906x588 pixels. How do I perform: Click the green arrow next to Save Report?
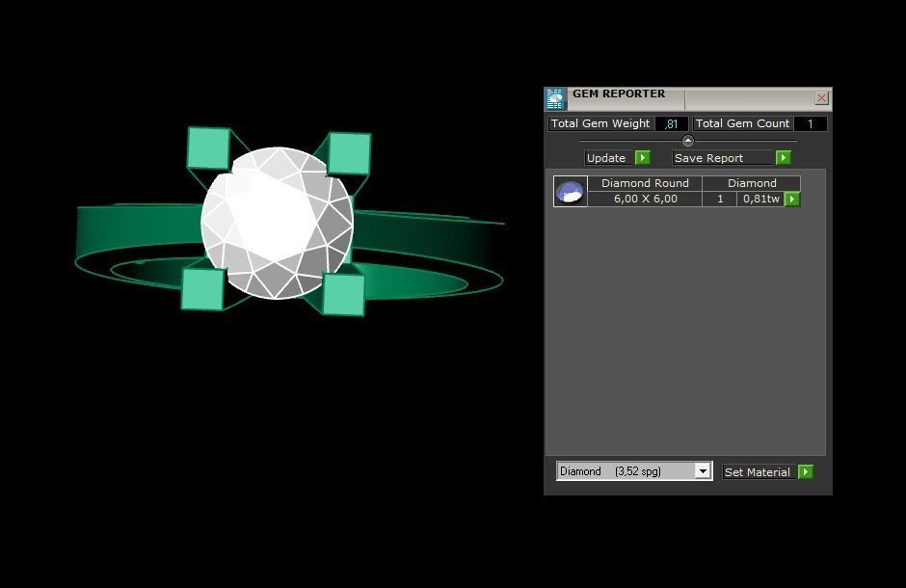pos(783,158)
